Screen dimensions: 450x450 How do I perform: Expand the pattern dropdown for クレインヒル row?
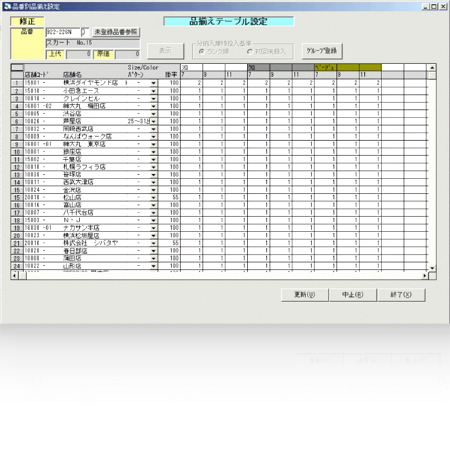153,98
